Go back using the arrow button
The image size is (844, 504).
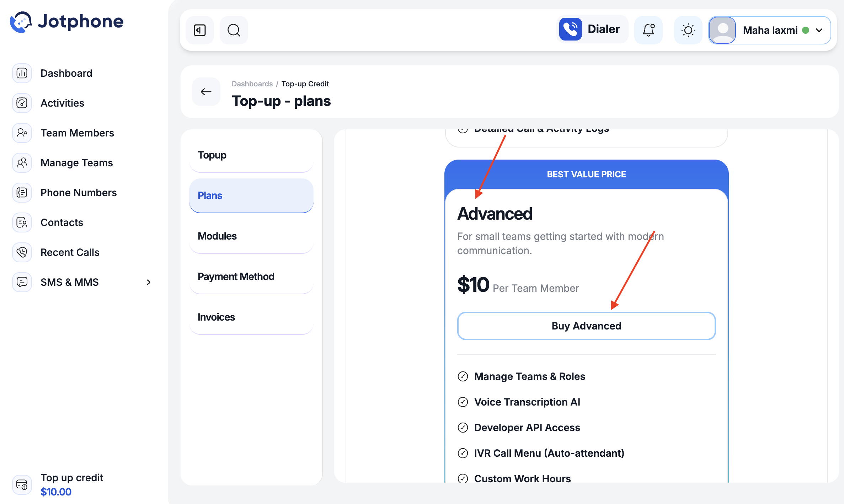206,92
